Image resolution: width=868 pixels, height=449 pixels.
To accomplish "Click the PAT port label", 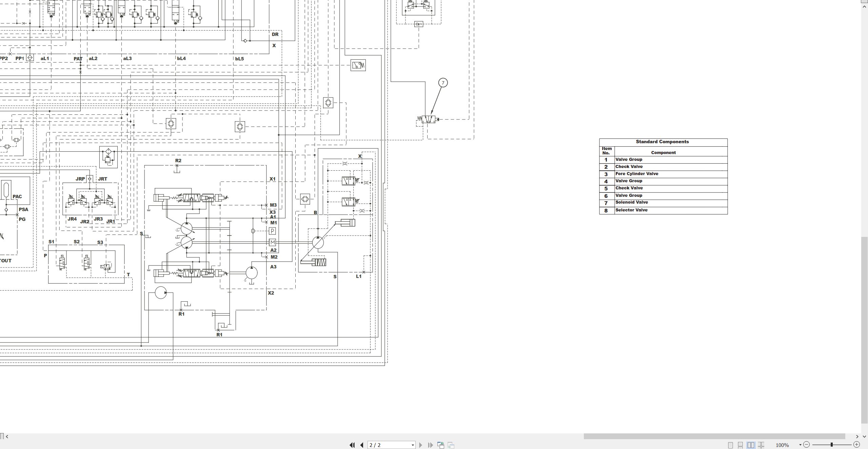I will [x=78, y=59].
